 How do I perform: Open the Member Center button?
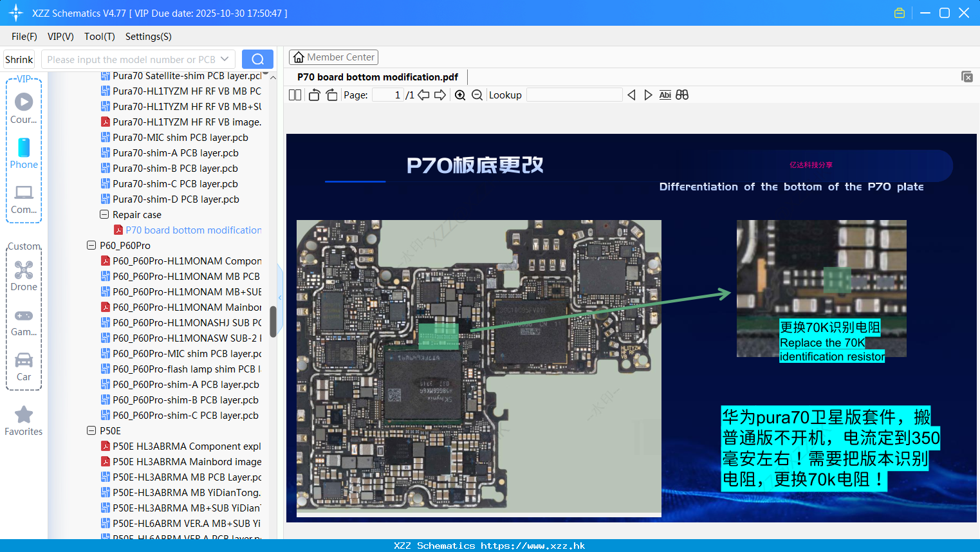pyautogui.click(x=333, y=57)
